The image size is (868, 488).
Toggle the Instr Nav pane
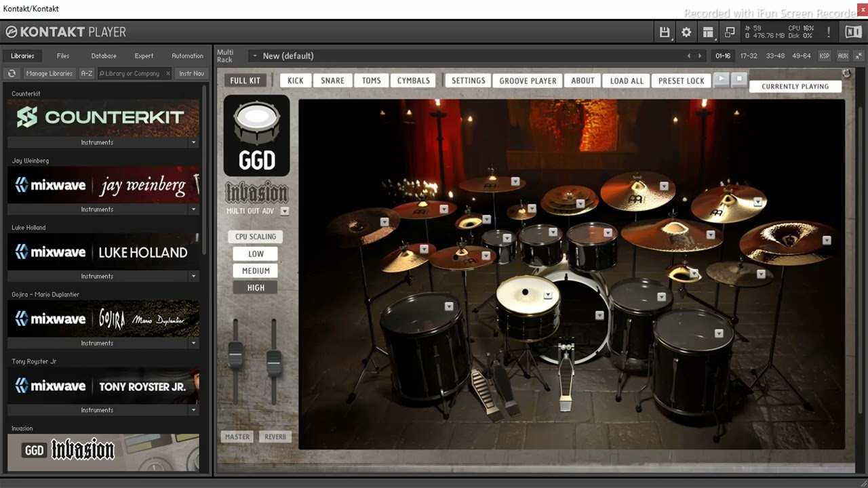(191, 73)
